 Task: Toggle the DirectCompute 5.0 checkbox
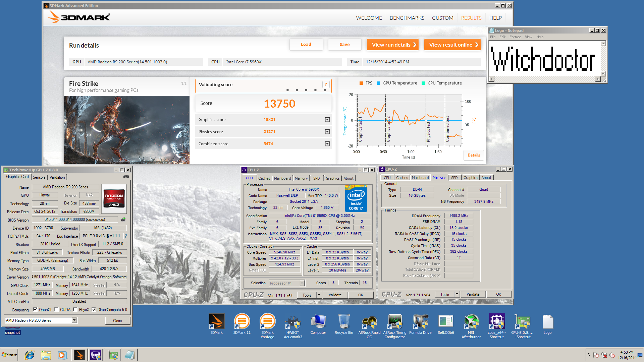point(94,309)
